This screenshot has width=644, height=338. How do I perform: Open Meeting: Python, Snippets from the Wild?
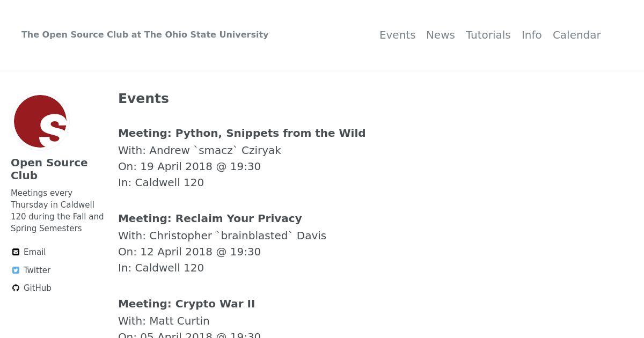coord(241,133)
